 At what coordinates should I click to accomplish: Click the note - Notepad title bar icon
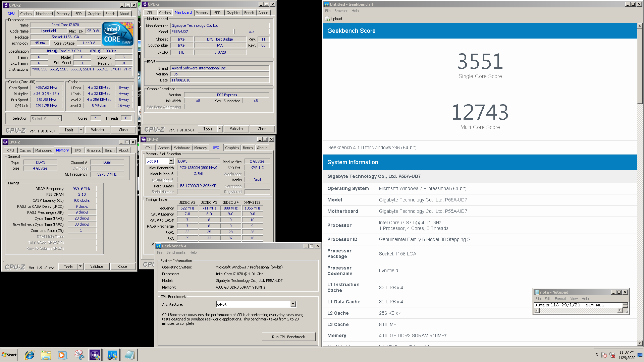[x=537, y=292]
